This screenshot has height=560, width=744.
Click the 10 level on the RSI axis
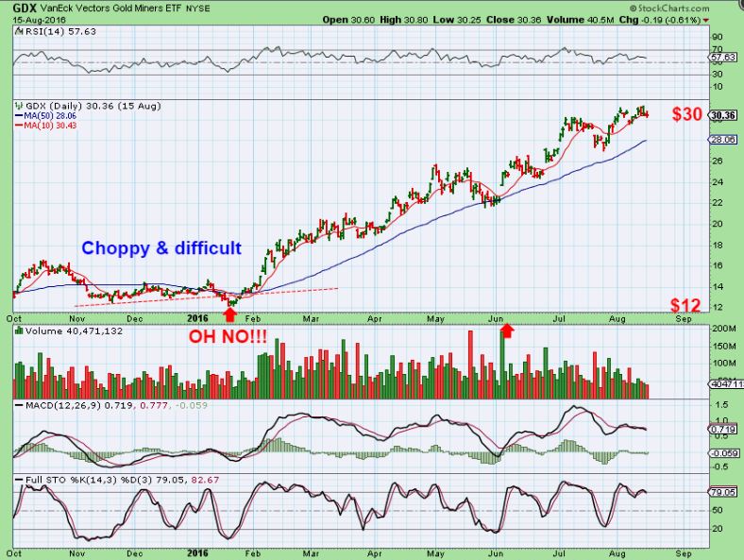click(717, 86)
